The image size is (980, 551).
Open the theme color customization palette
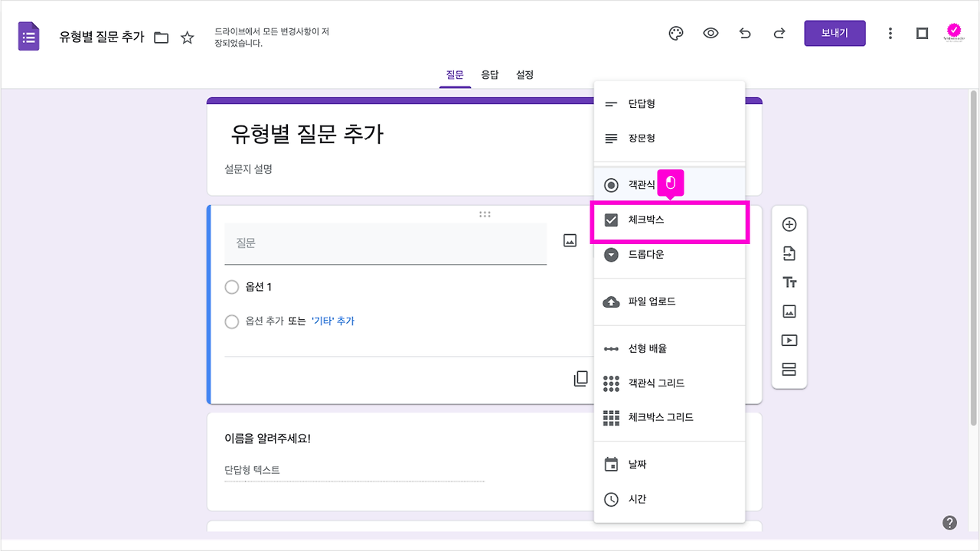(x=675, y=33)
